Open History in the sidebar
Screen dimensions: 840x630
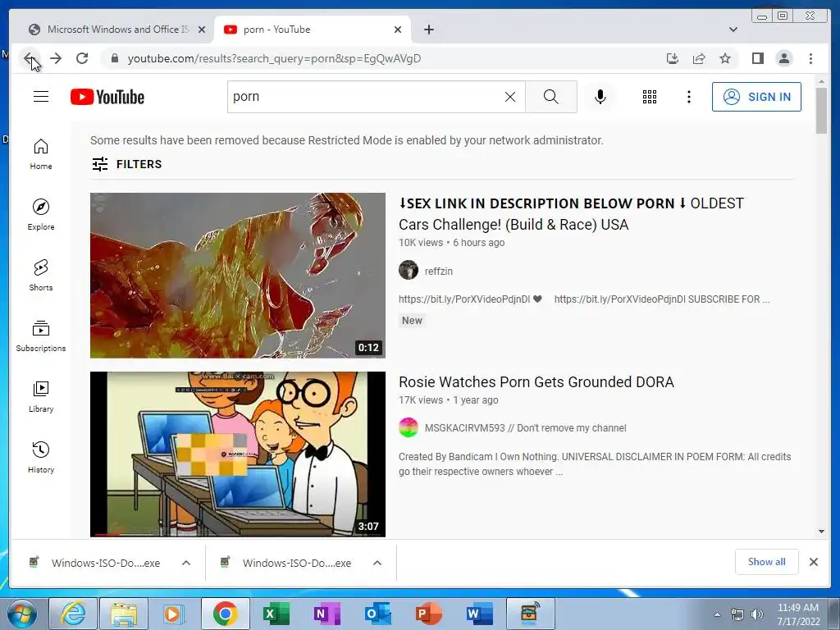pos(41,457)
